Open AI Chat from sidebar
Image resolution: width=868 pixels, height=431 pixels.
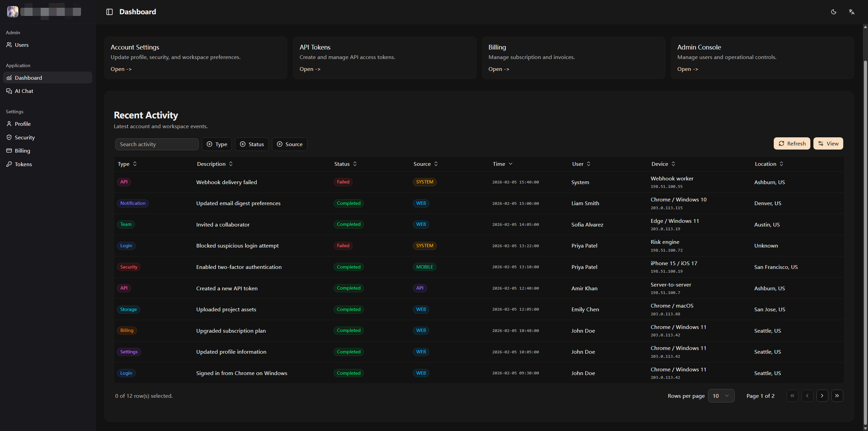[24, 91]
